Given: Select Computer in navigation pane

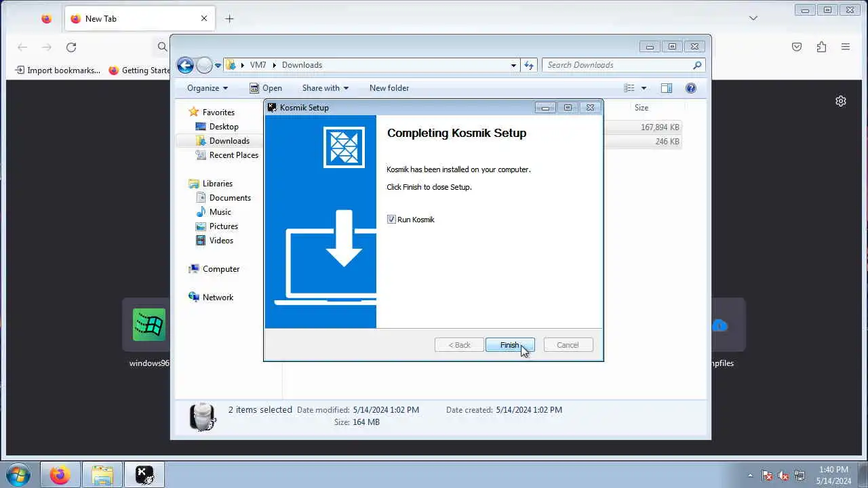Looking at the screenshot, I should coord(221,269).
